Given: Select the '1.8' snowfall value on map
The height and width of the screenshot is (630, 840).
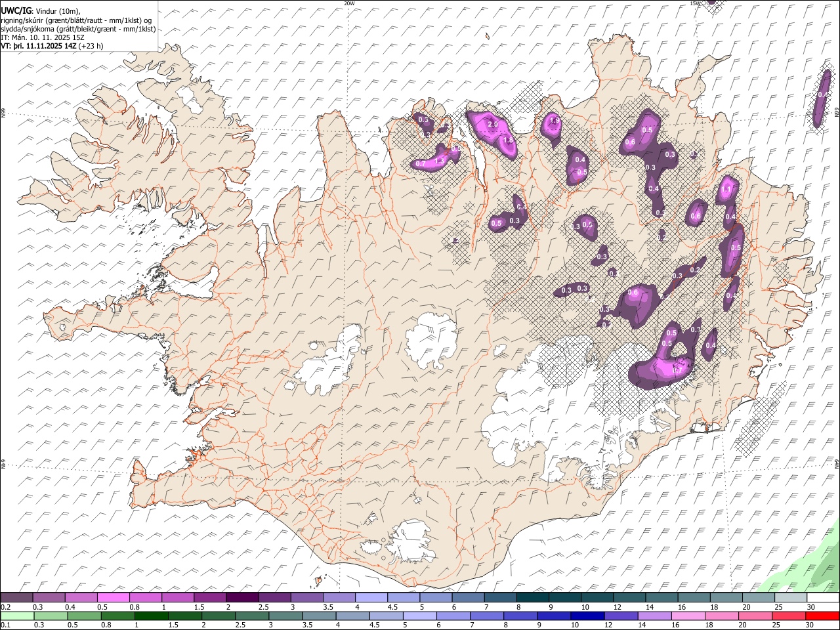Looking at the screenshot, I should (507, 140).
